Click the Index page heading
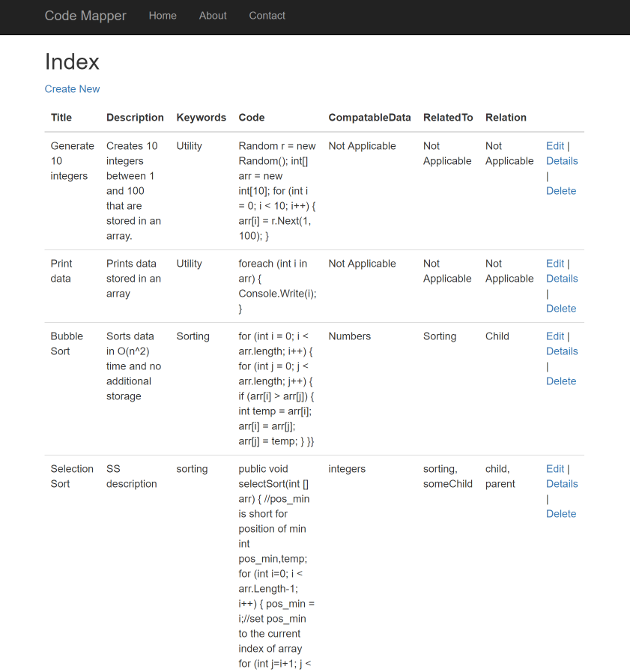Screen dimensions: 630x672 pyautogui.click(x=72, y=61)
